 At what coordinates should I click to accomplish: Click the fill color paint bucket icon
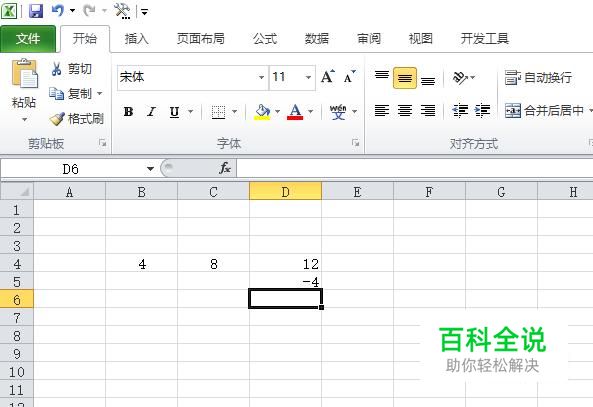click(262, 112)
